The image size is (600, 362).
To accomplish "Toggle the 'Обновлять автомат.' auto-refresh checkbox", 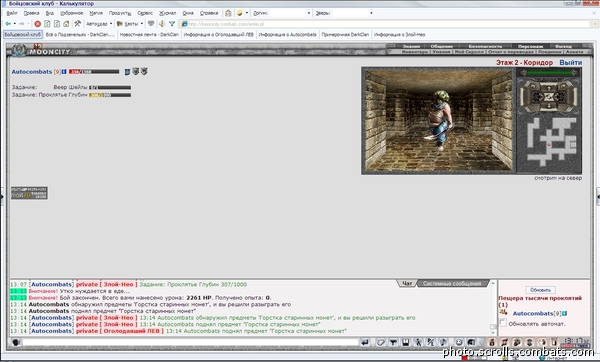I will [503, 323].
